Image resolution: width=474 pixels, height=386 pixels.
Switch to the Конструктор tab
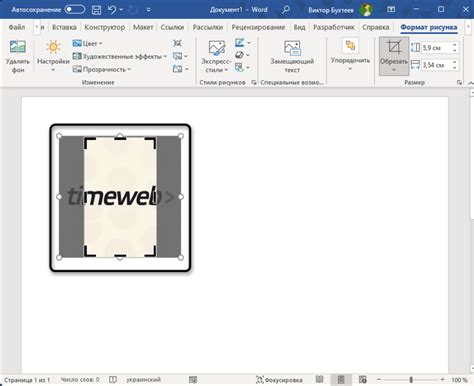(x=105, y=27)
